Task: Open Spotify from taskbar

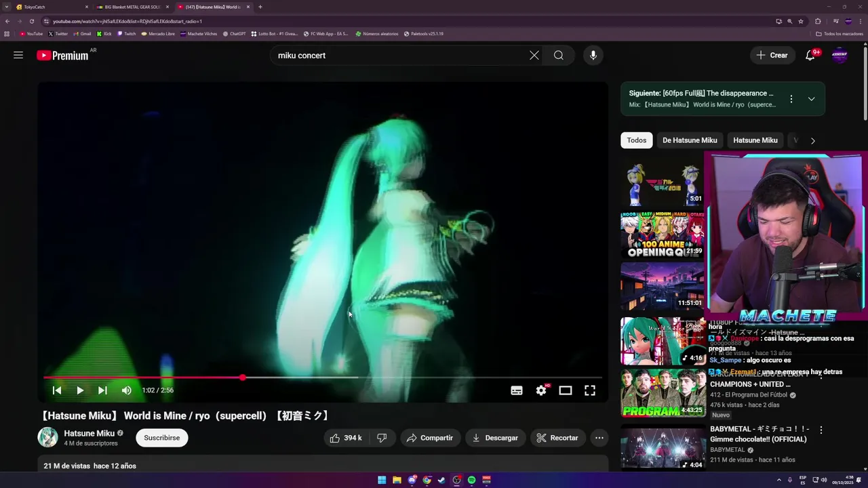Action: pyautogui.click(x=471, y=480)
